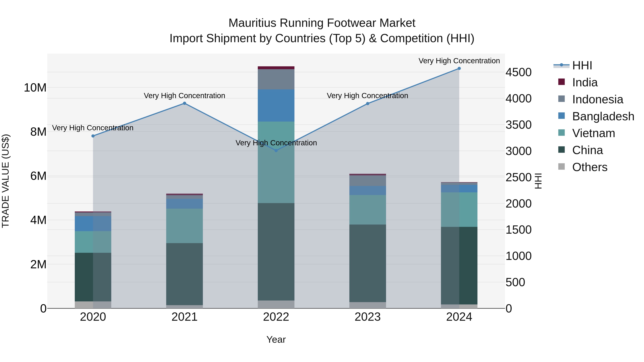The image size is (644, 362).
Task: Click the 2021 HHI line marker
Action: (x=184, y=103)
